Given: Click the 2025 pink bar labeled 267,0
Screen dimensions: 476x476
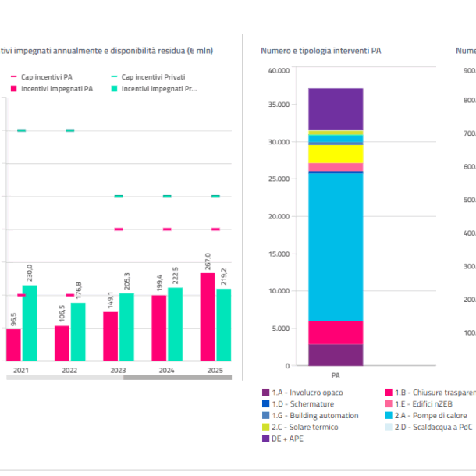Looking at the screenshot, I should coord(208,317).
